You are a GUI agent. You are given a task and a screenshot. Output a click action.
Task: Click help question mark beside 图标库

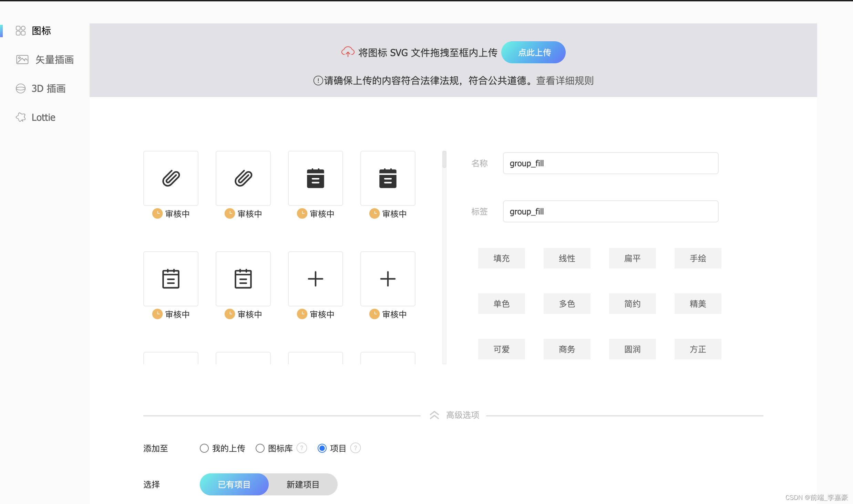point(302,448)
